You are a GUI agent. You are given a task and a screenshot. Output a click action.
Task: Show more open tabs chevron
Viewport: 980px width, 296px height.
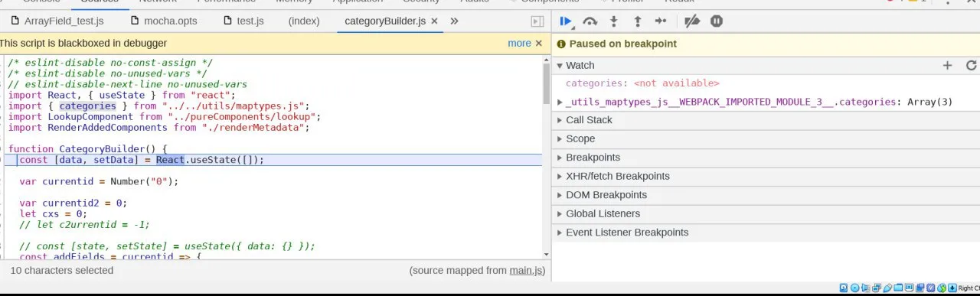click(454, 21)
